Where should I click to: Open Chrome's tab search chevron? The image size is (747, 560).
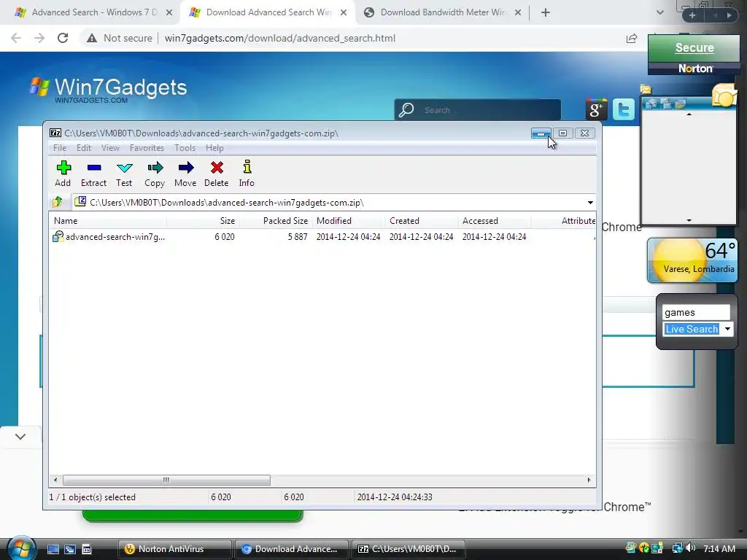[659, 12]
